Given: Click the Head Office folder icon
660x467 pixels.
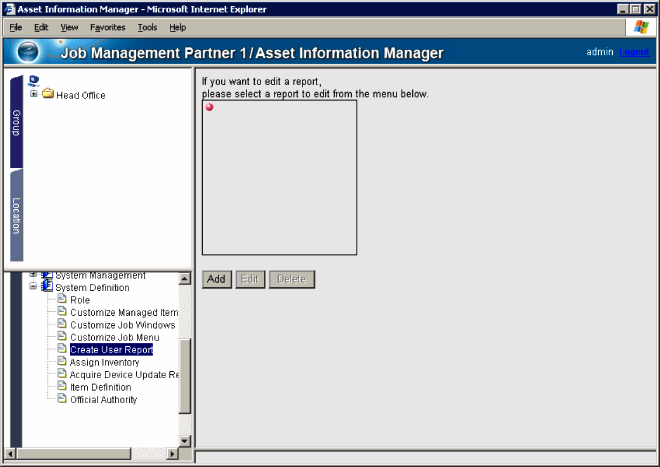Looking at the screenshot, I should [x=48, y=93].
